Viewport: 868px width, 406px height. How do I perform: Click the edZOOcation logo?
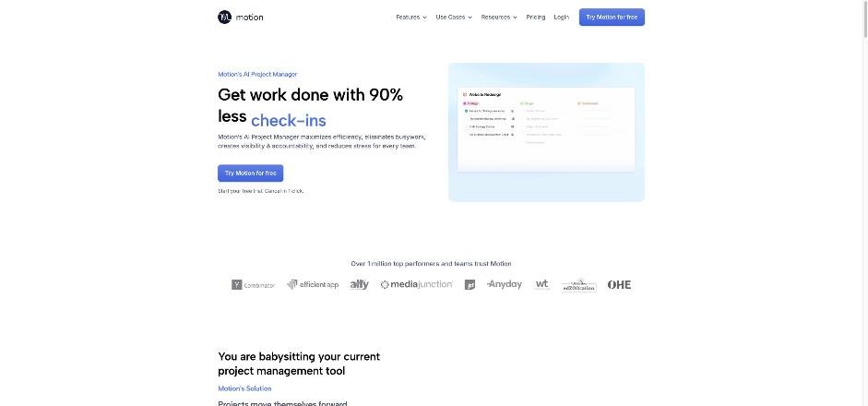(x=578, y=285)
